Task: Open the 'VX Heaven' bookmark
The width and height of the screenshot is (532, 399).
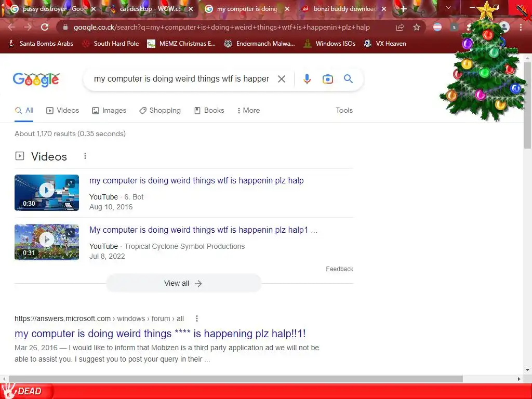Action: [x=385, y=44]
